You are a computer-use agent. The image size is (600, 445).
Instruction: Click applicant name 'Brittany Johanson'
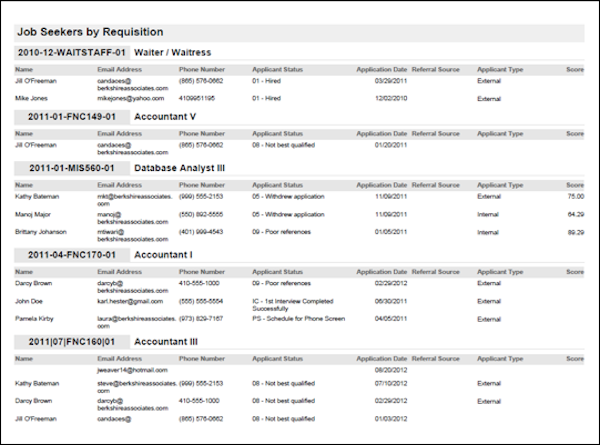(x=41, y=232)
